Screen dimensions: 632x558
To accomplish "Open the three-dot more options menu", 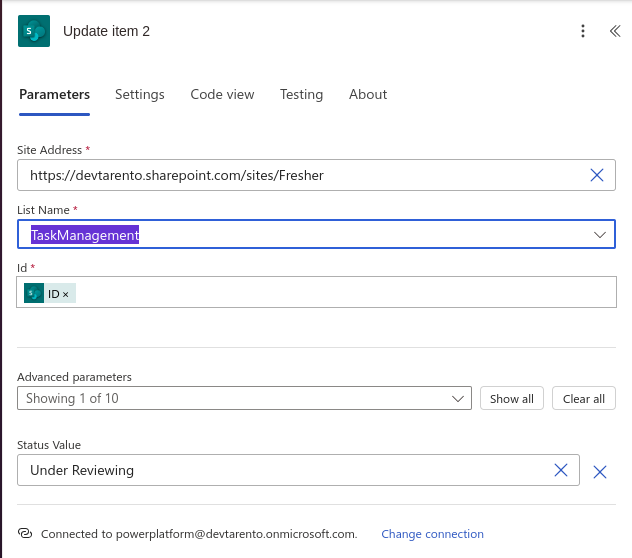I will click(x=583, y=31).
